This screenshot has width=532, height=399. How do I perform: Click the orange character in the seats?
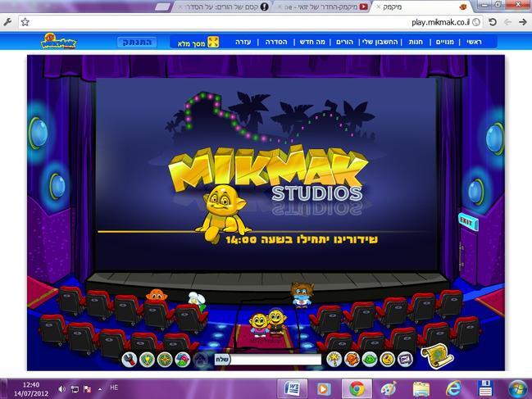[x=157, y=295]
